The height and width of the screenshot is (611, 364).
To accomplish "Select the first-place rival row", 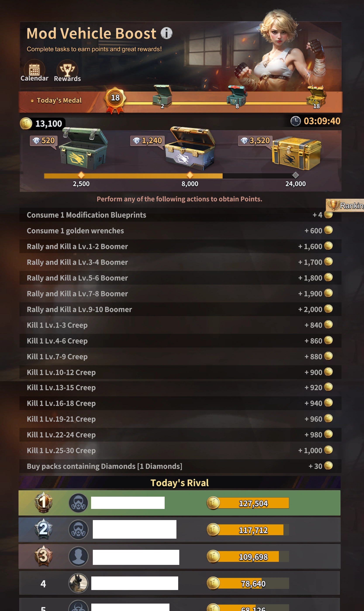I will click(179, 503).
